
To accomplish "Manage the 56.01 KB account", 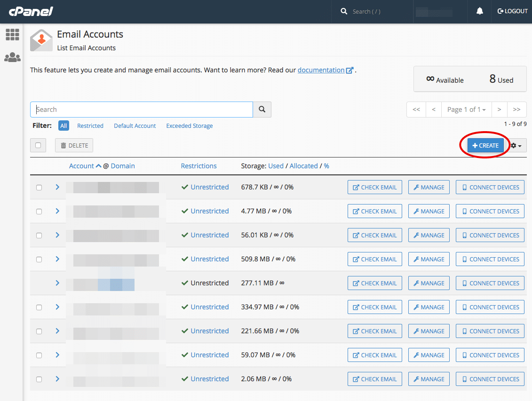I will pos(429,235).
